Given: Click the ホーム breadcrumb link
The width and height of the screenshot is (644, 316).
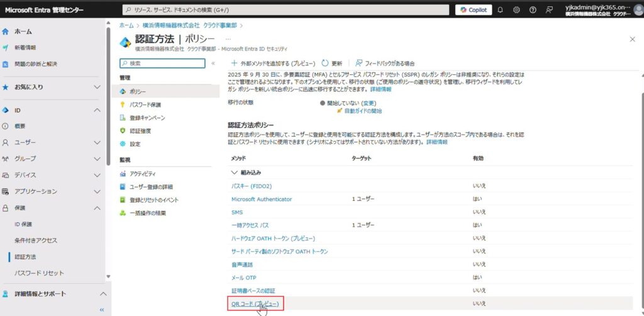Looking at the screenshot, I should coord(126,25).
